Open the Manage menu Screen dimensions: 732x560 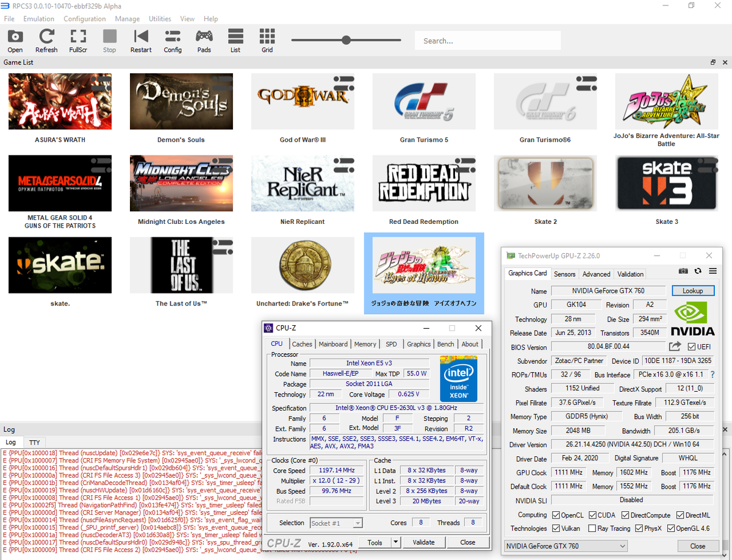tap(127, 19)
